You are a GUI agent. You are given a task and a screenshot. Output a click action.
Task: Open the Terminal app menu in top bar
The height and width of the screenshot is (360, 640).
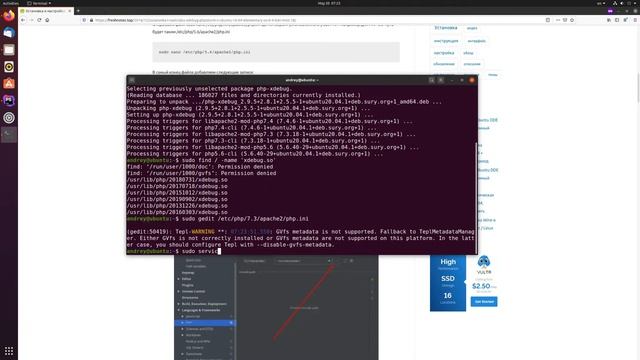[x=39, y=3]
